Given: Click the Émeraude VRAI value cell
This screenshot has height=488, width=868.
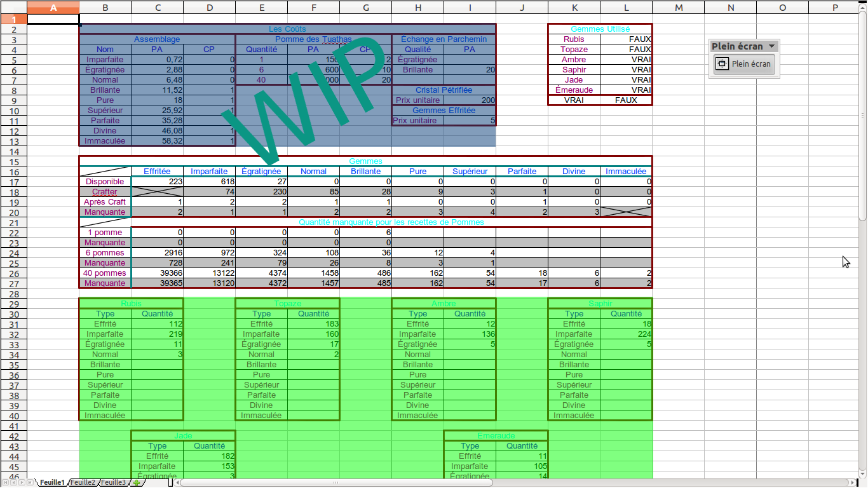Looking at the screenshot, I should point(626,90).
